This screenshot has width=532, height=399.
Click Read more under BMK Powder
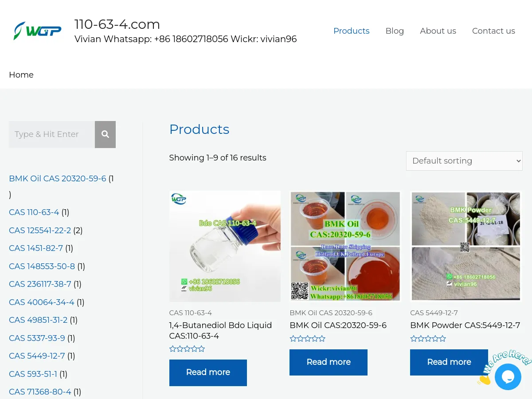point(449,362)
